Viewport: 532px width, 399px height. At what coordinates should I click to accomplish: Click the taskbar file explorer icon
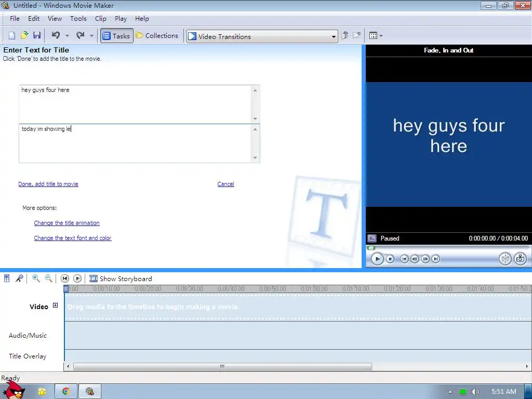pos(42,392)
